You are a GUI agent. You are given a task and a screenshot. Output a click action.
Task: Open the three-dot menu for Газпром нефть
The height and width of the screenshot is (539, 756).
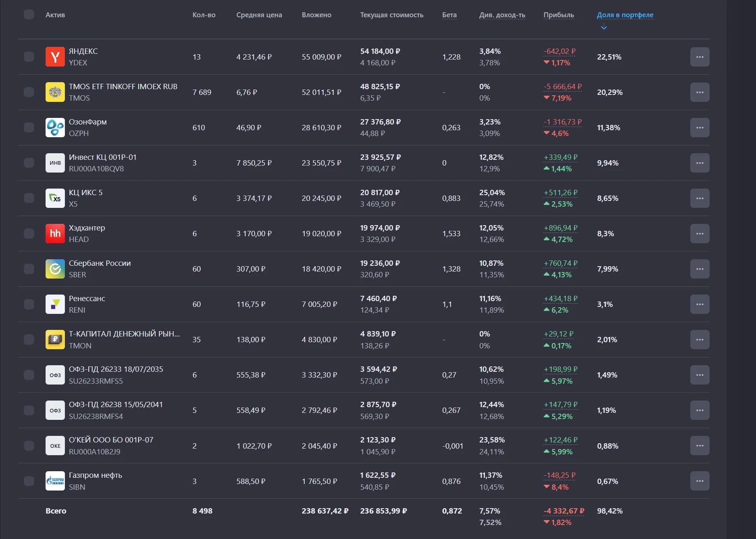[700, 481]
